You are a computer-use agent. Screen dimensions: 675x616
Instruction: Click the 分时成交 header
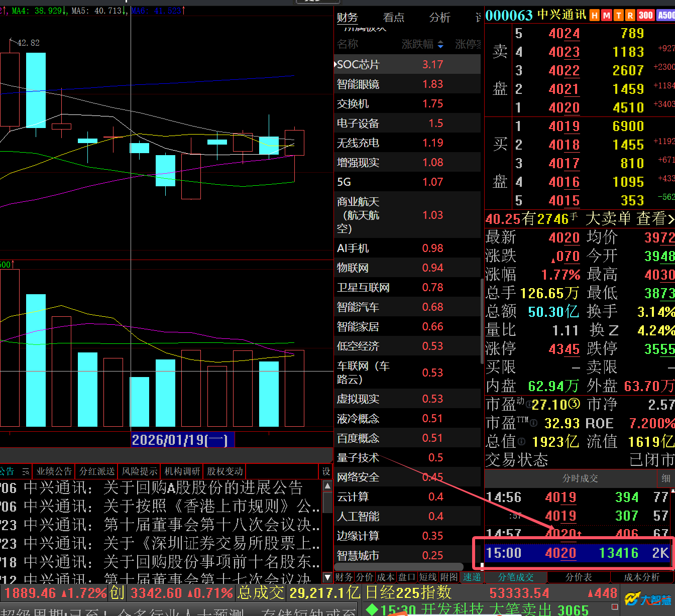click(580, 478)
